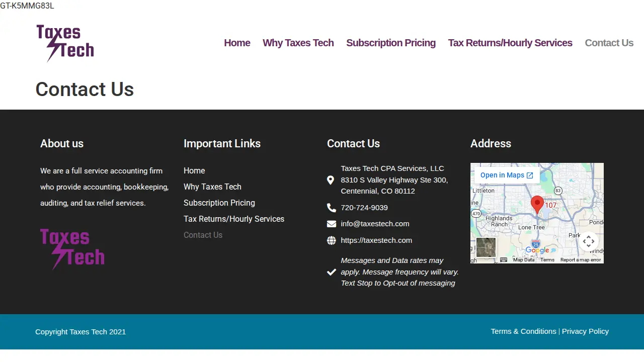Viewport: 644px width, 362px height.
Task: Click Terms link in map footer
Action: pos(547,260)
